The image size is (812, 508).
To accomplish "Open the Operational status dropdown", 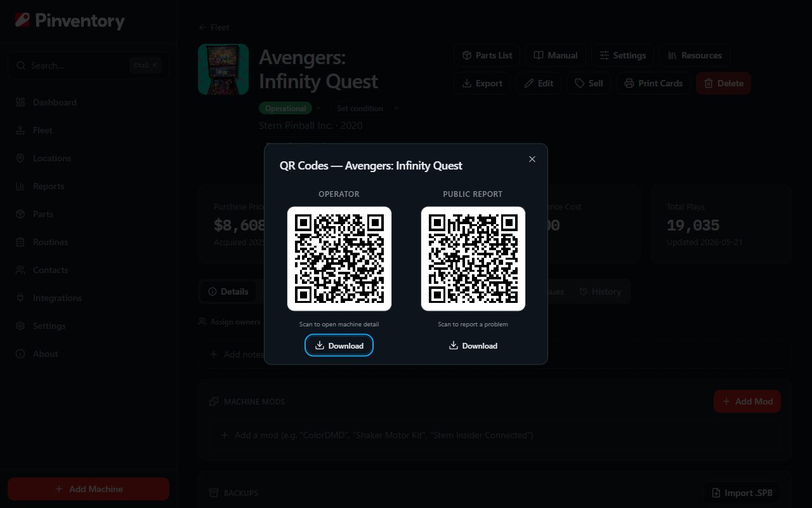I will pos(291,109).
